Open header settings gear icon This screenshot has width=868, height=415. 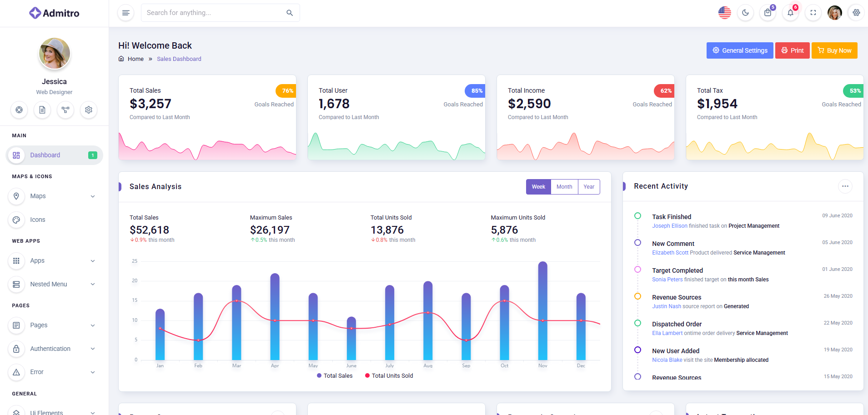(x=857, y=13)
